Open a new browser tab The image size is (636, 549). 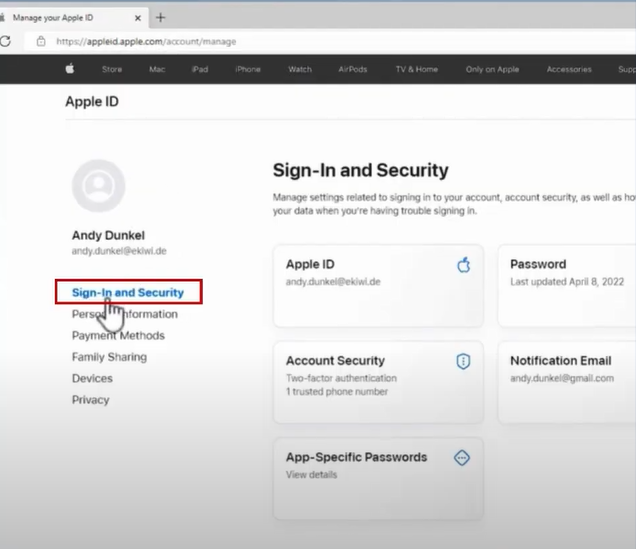[160, 17]
